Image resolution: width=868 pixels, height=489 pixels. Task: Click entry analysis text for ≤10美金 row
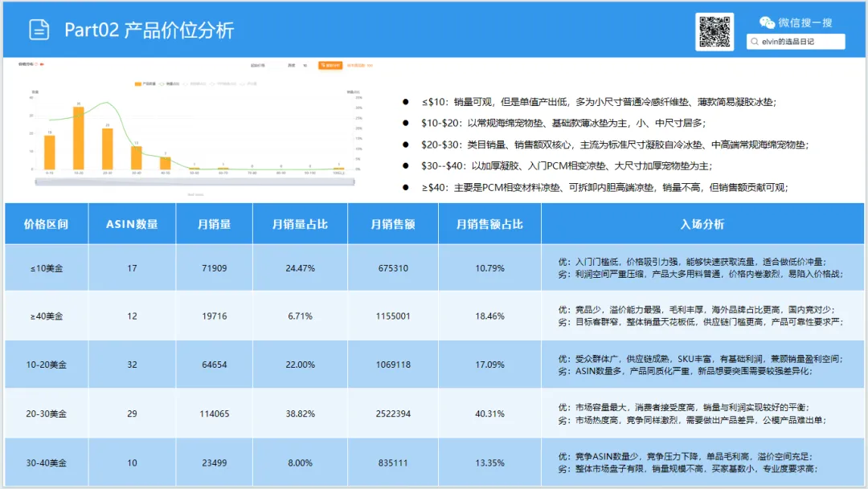coord(700,267)
